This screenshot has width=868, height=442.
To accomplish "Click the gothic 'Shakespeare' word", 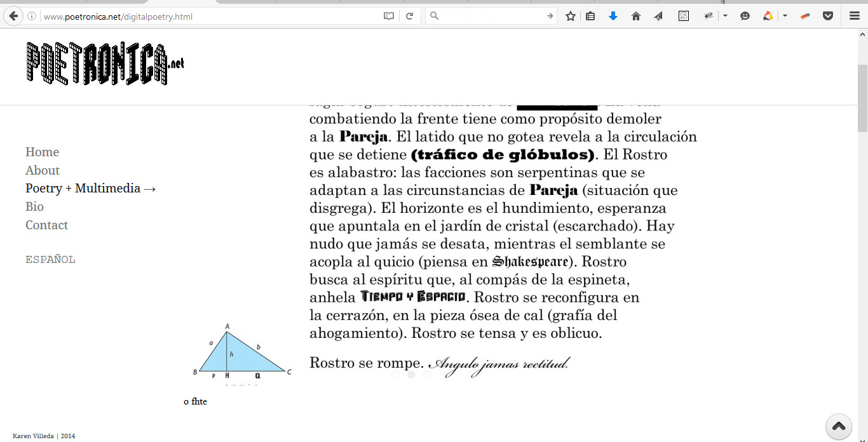I will (531, 262).
